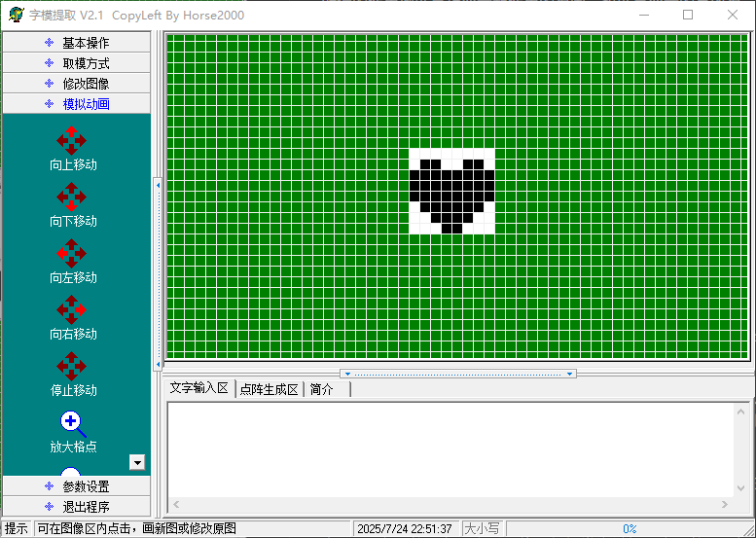Click the text area scroll-up arrow
Screen dimensions: 756x538
pyautogui.click(x=741, y=412)
